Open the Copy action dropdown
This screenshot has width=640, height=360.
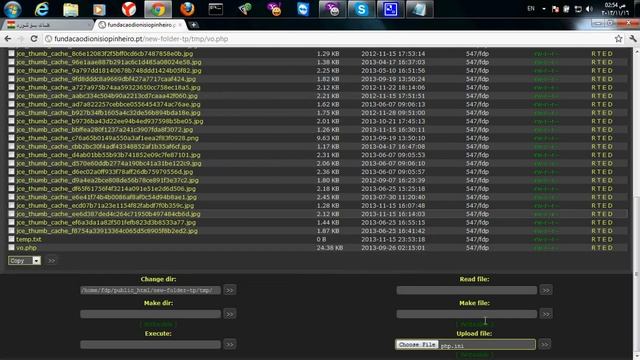click(x=24, y=260)
